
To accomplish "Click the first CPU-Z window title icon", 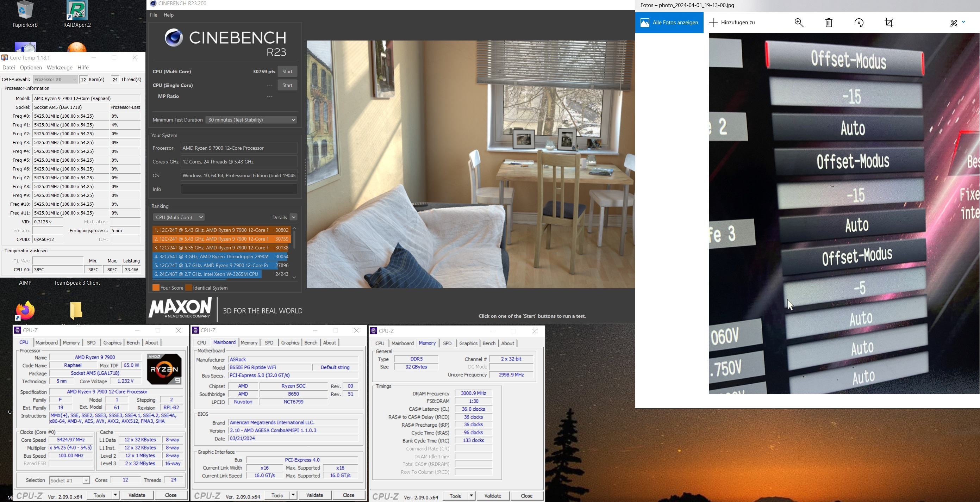I will click(x=18, y=330).
